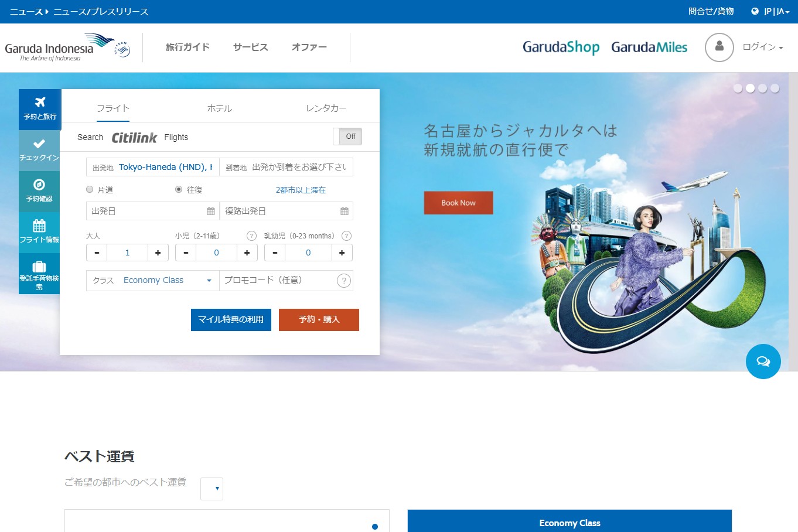Open the ベスト運賃 city dropdown

click(212, 489)
